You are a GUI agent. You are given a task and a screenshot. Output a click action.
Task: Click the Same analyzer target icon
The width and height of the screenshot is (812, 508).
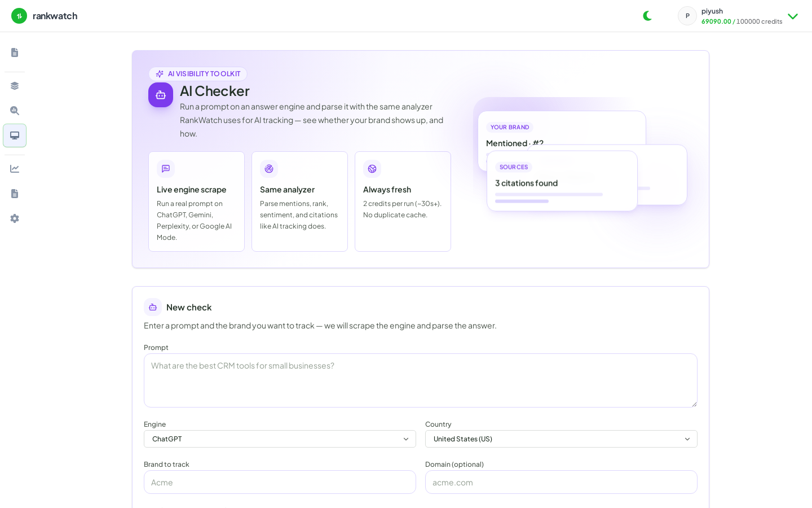point(269,169)
